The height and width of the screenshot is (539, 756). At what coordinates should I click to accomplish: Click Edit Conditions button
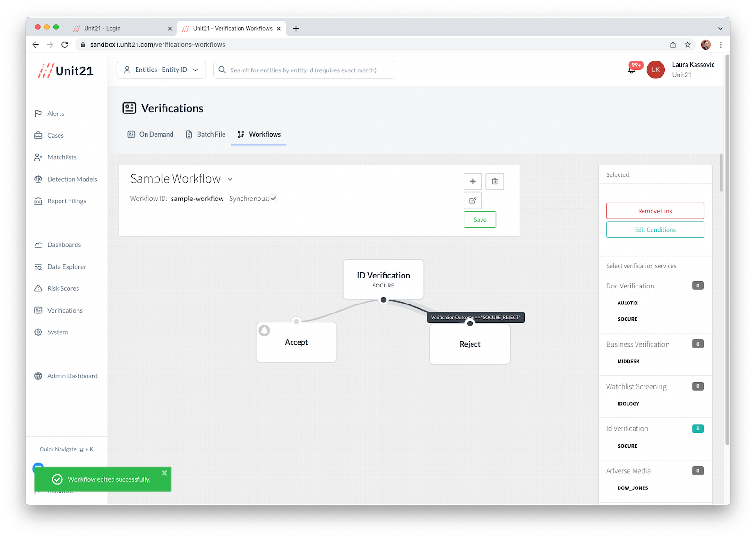[x=655, y=230]
